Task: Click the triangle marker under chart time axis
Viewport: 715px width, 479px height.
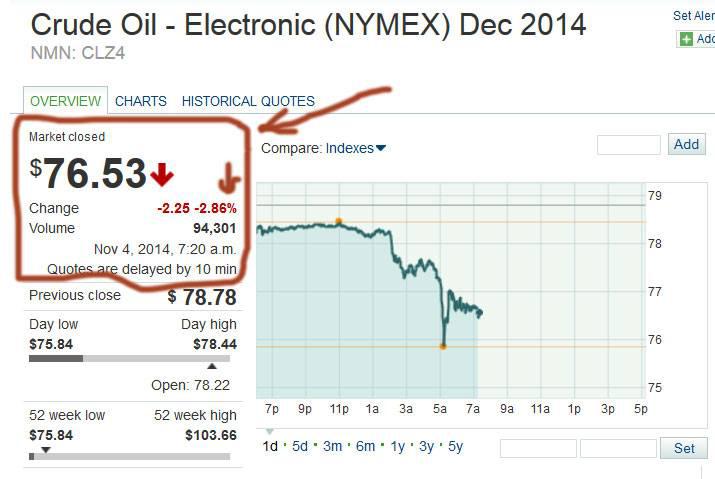Action: click(268, 431)
